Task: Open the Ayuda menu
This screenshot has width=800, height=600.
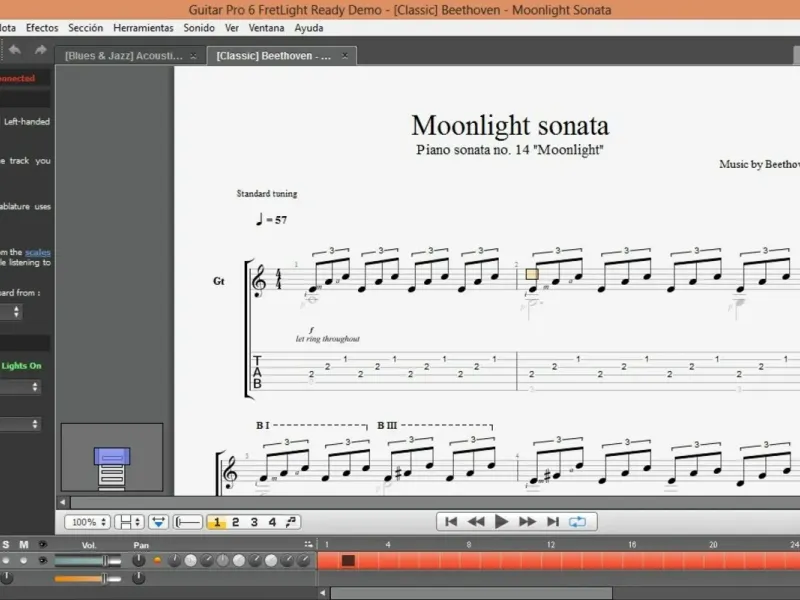Action: coord(309,28)
